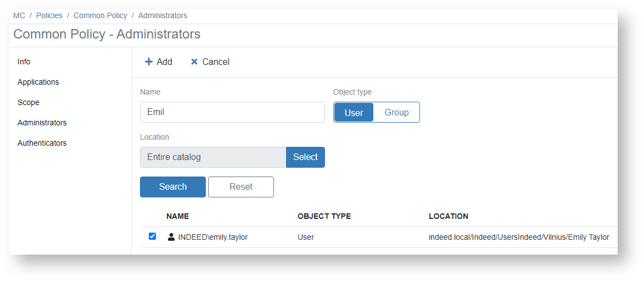Select the User object type
This screenshot has height=281, width=644.
[354, 112]
